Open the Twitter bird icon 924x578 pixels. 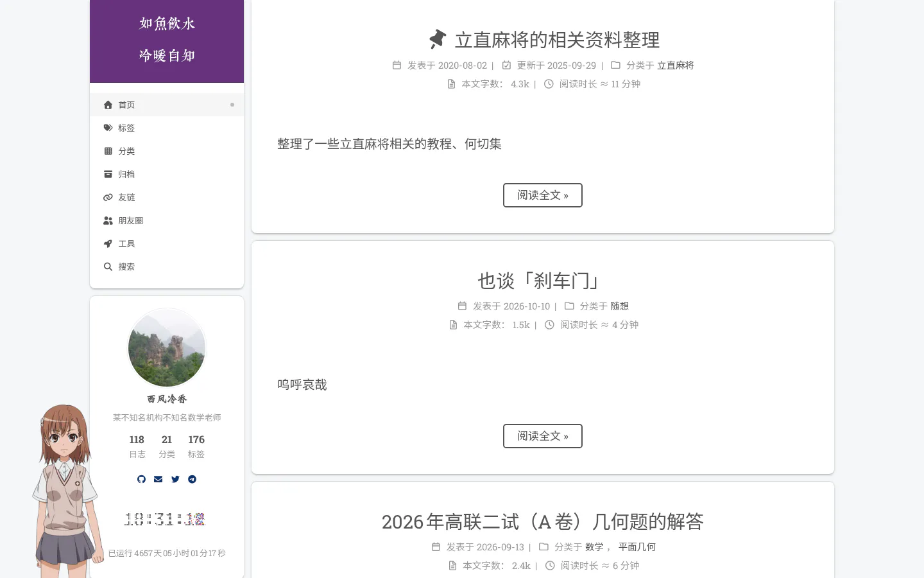175,479
